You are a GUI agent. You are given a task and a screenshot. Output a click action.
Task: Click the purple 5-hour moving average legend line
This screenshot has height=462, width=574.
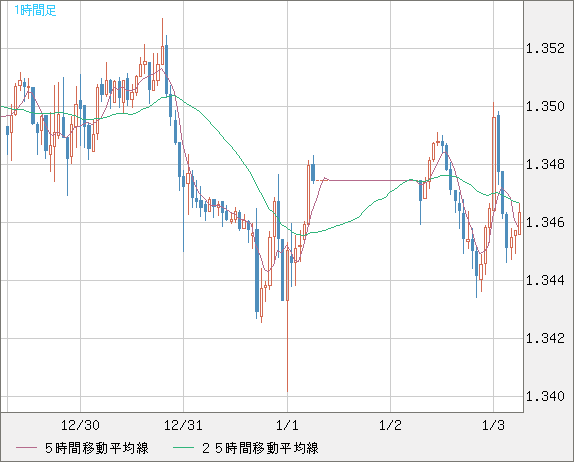tap(26, 448)
